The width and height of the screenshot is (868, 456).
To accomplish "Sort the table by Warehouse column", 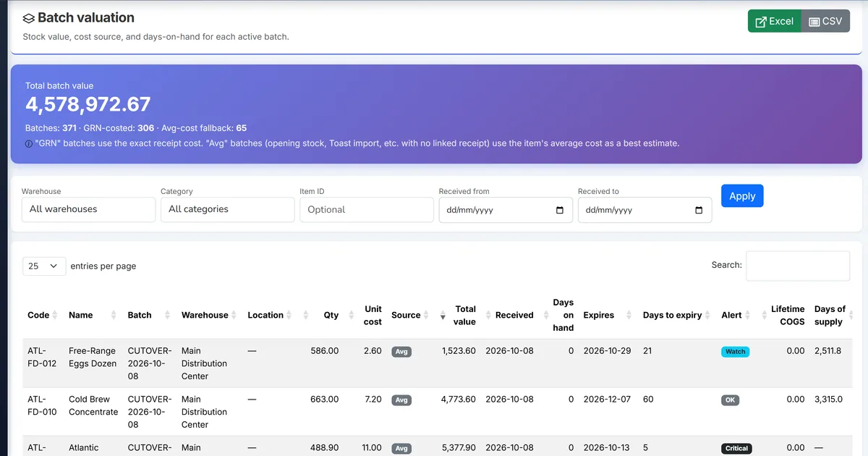I will point(209,315).
